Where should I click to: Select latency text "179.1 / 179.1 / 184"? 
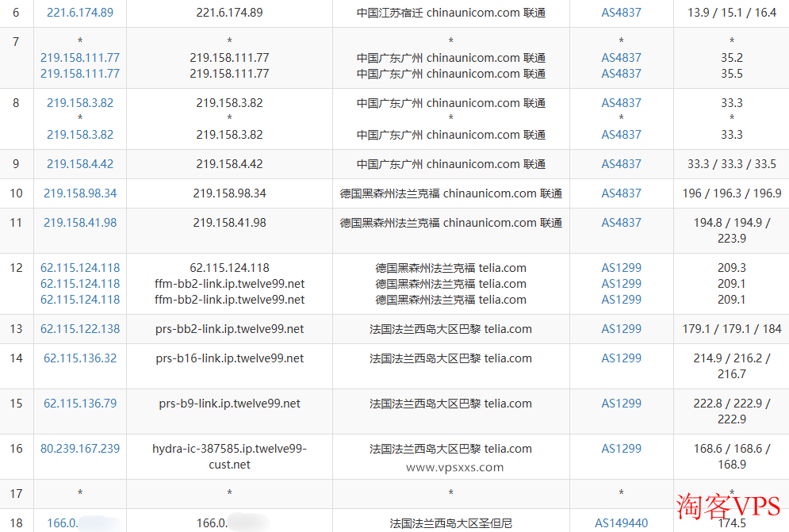pyautogui.click(x=732, y=329)
